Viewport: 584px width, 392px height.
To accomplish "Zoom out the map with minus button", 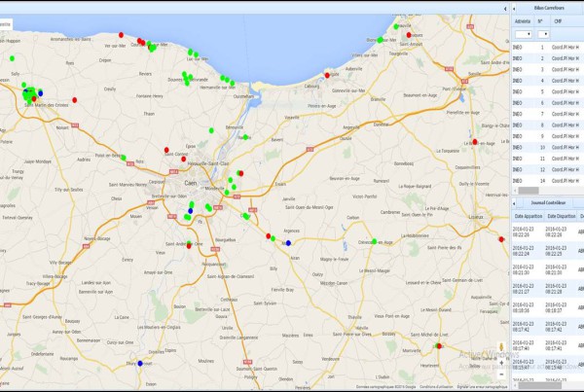I will (x=501, y=374).
